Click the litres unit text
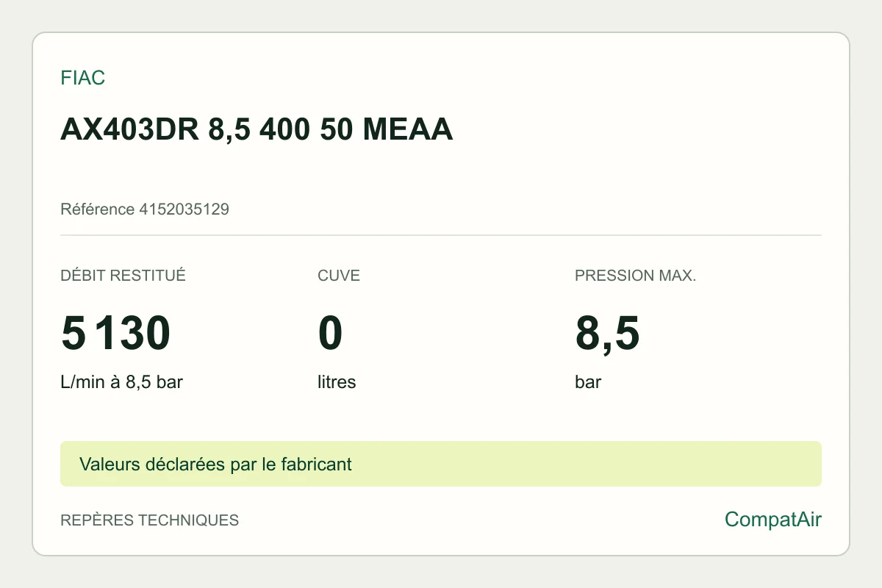The image size is (882, 588). tap(337, 382)
